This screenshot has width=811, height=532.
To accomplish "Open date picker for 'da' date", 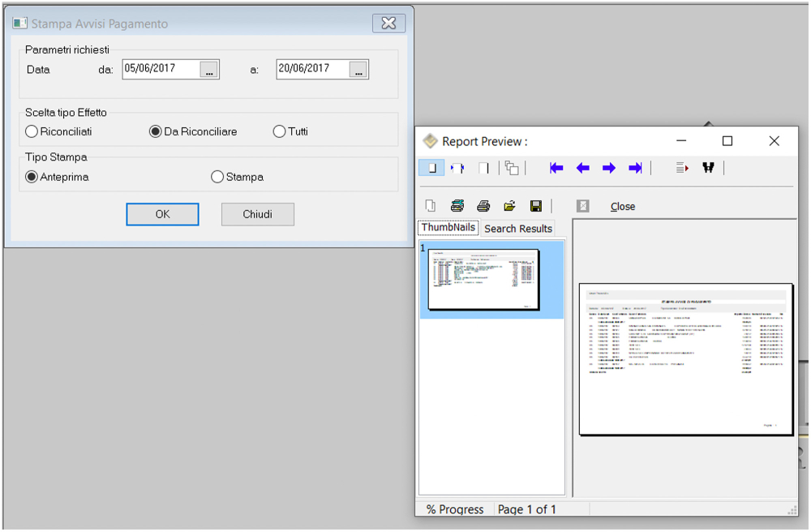I will pos(209,71).
